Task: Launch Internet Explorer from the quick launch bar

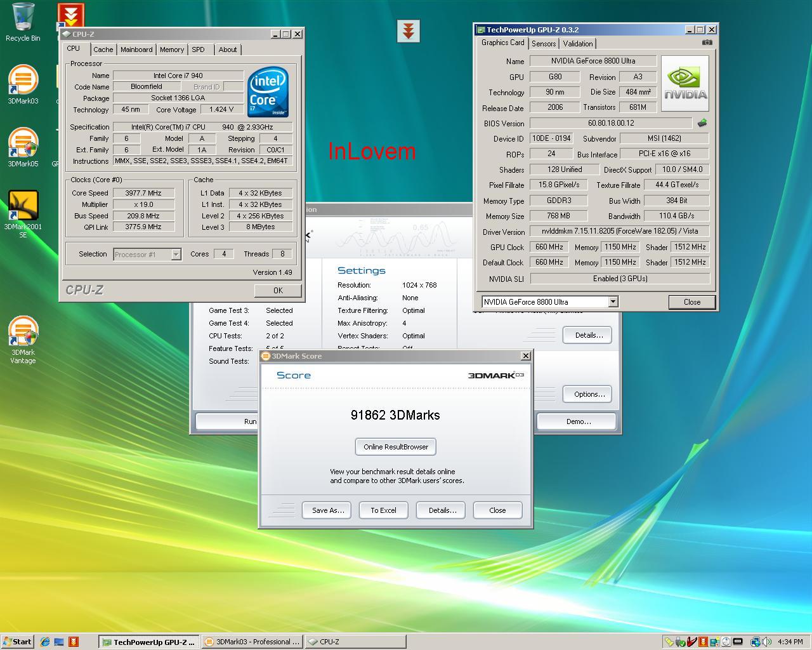Action: (44, 642)
